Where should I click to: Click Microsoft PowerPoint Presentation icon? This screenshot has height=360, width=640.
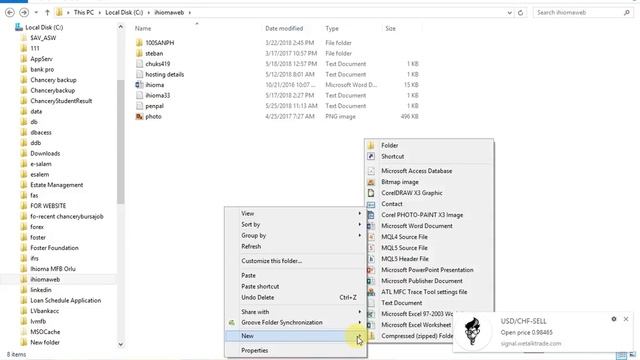coord(371,270)
